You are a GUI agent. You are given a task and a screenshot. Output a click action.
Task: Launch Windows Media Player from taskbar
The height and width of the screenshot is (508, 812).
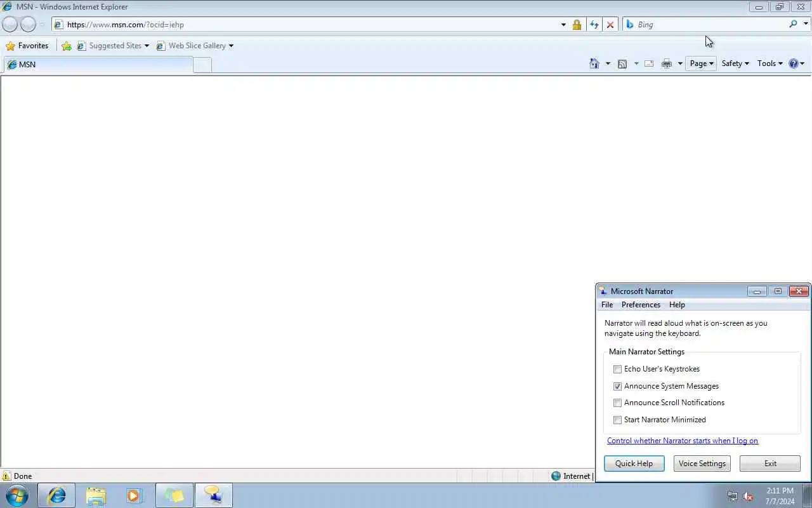135,495
